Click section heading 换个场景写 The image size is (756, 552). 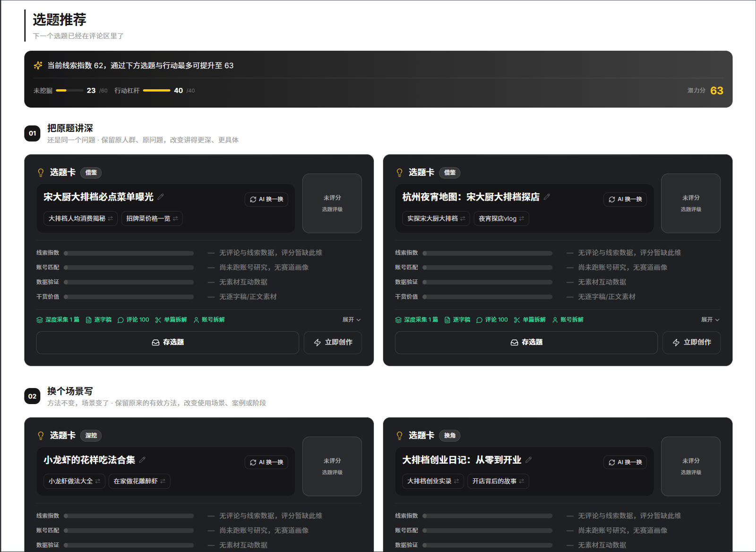[x=70, y=391]
